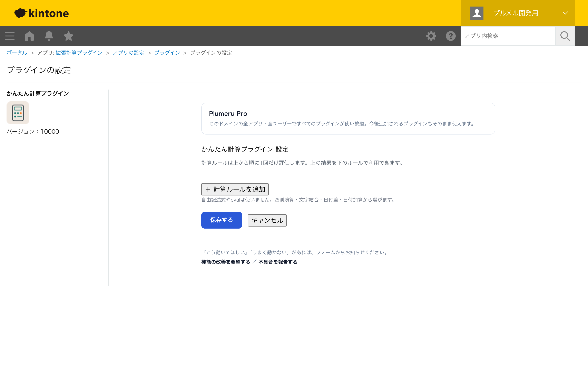
Task: Open the プルメル開発用 user menu
Action: click(518, 13)
